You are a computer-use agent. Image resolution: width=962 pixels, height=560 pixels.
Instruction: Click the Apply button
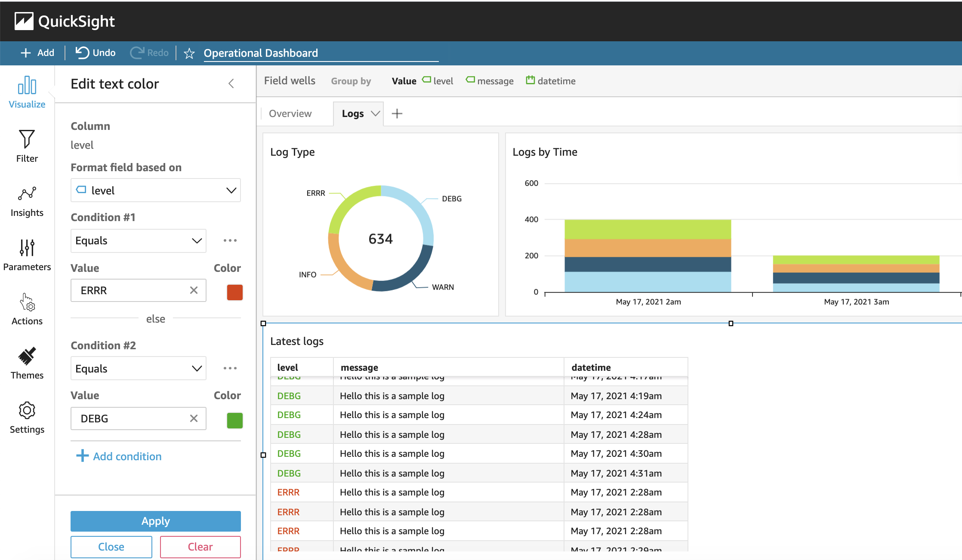pyautogui.click(x=155, y=521)
